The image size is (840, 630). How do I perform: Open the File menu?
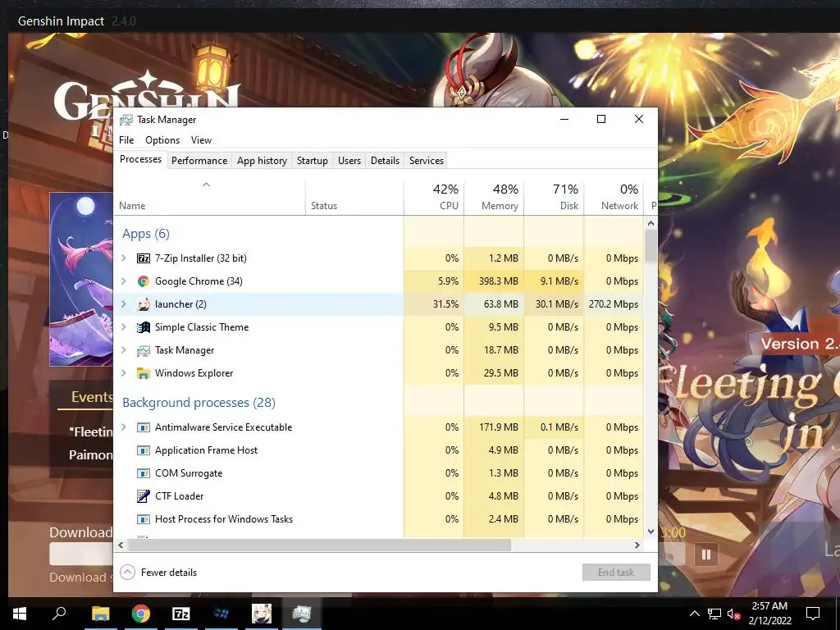tap(126, 140)
